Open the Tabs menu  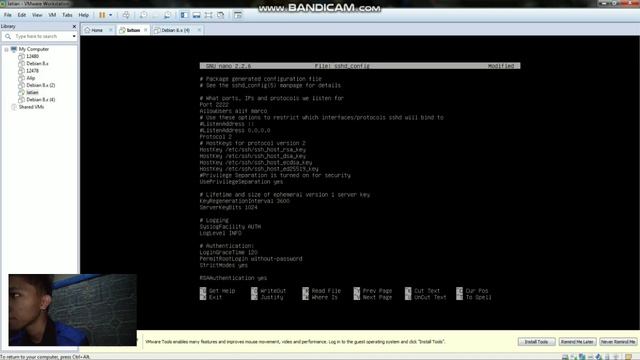coord(67,15)
